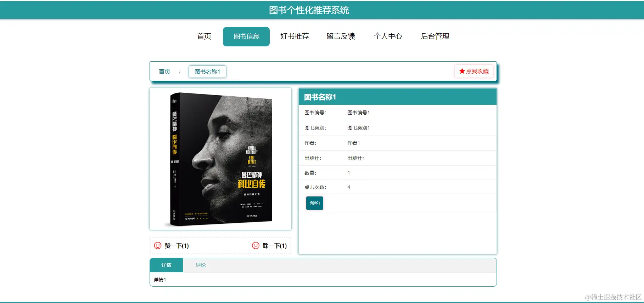Click the 图书名称1 breadcrumb item
Image resolution: width=644 pixels, height=303 pixels.
[207, 72]
